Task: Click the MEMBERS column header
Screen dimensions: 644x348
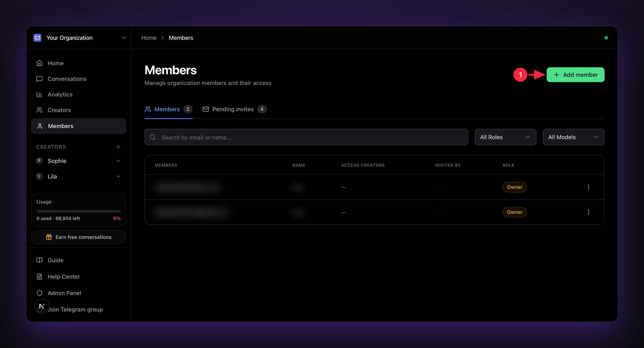Action: click(166, 165)
